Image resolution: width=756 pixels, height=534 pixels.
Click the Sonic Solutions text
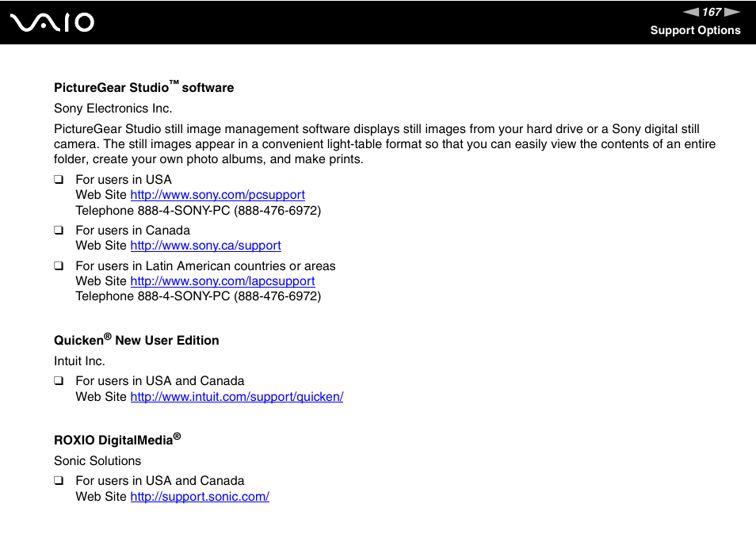[97, 461]
